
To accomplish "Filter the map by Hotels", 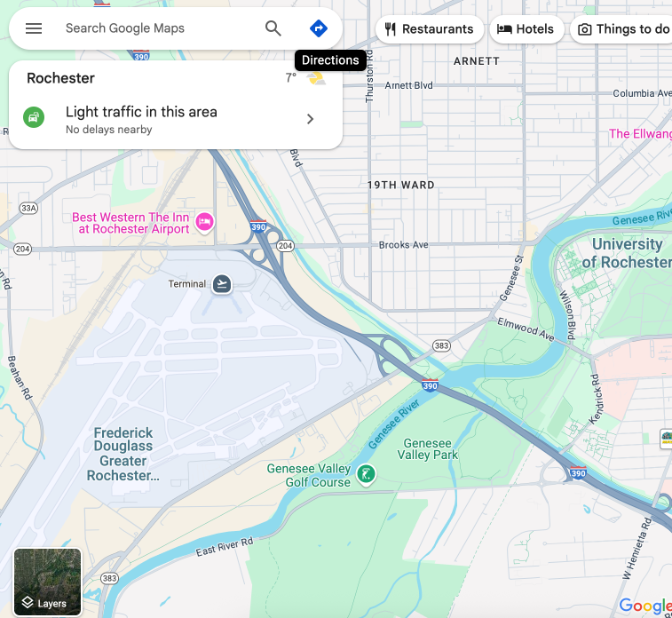I will (526, 29).
